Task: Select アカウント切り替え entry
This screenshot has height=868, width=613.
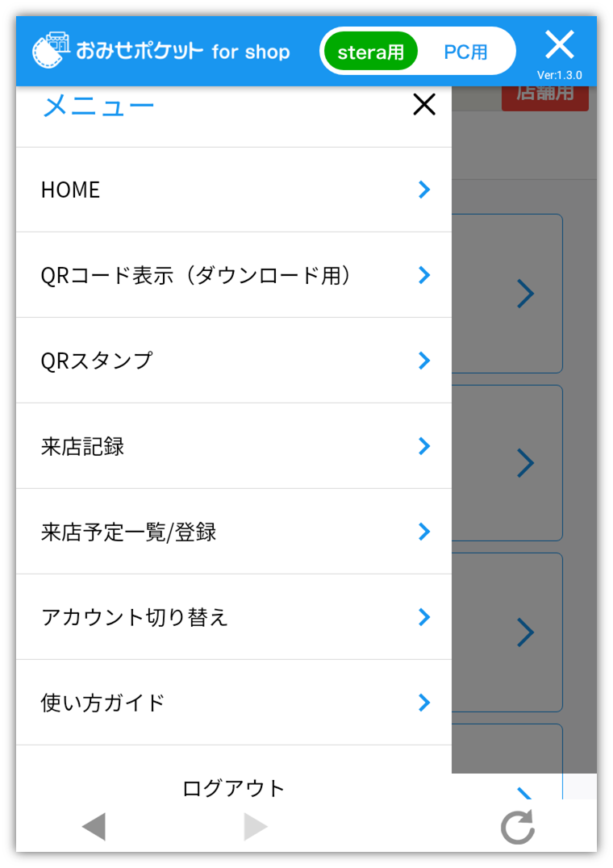Action: coord(234,616)
